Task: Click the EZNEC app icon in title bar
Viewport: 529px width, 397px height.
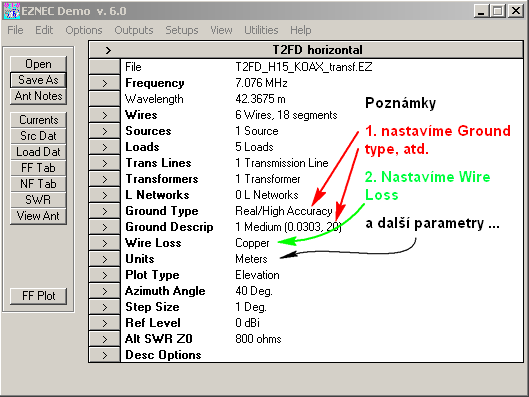Action: click(x=12, y=11)
